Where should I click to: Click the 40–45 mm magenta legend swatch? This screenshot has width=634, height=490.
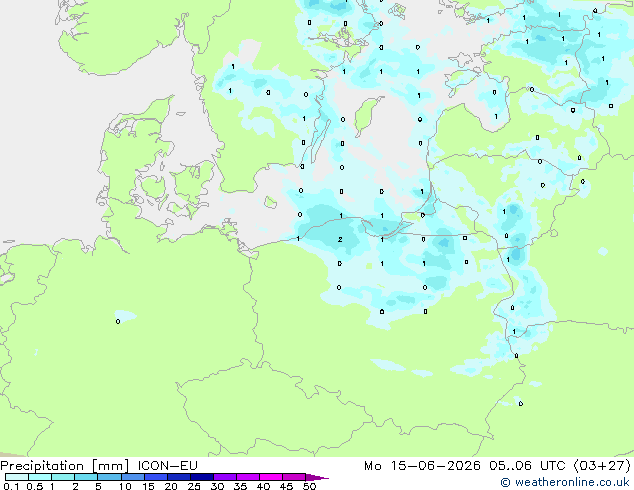271,477
